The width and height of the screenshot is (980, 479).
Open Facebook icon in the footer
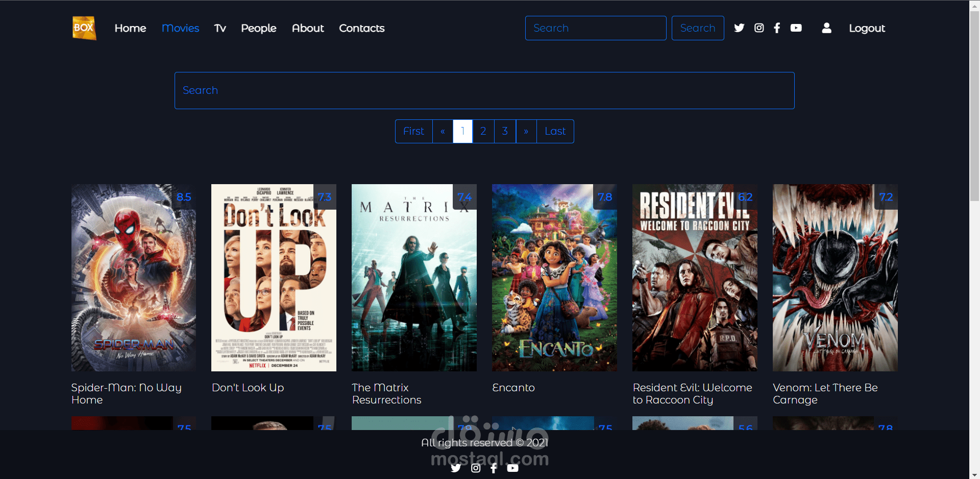click(494, 468)
